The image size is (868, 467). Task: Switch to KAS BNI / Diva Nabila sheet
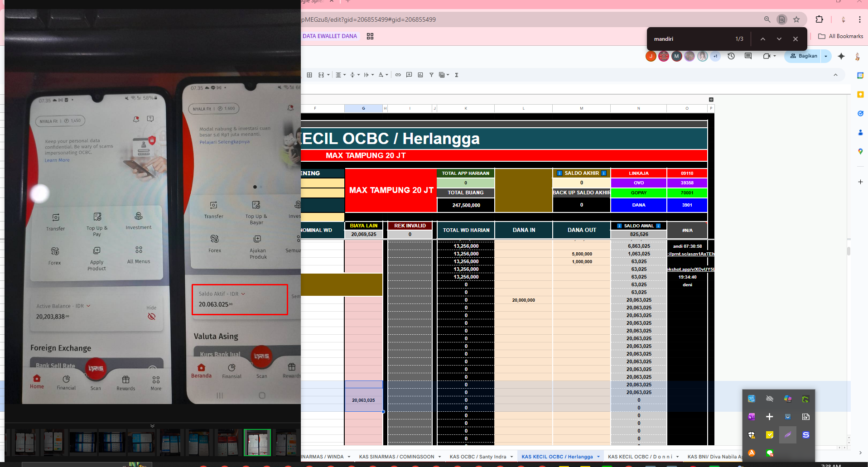714,457
